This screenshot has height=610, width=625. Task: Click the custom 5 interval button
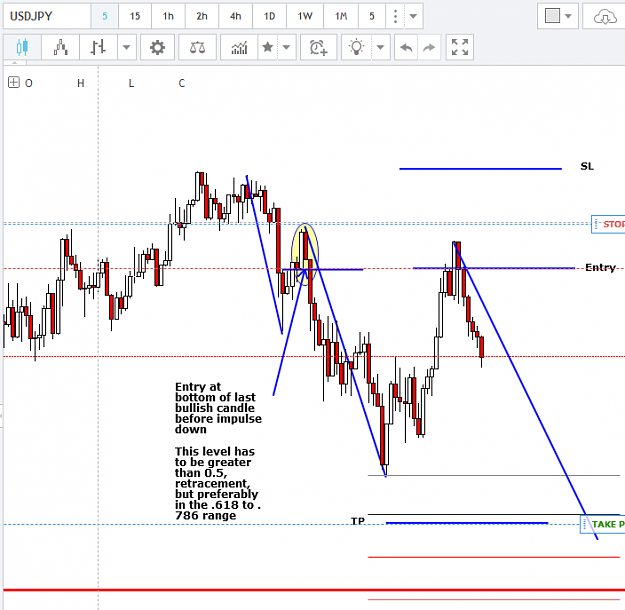pos(372,16)
